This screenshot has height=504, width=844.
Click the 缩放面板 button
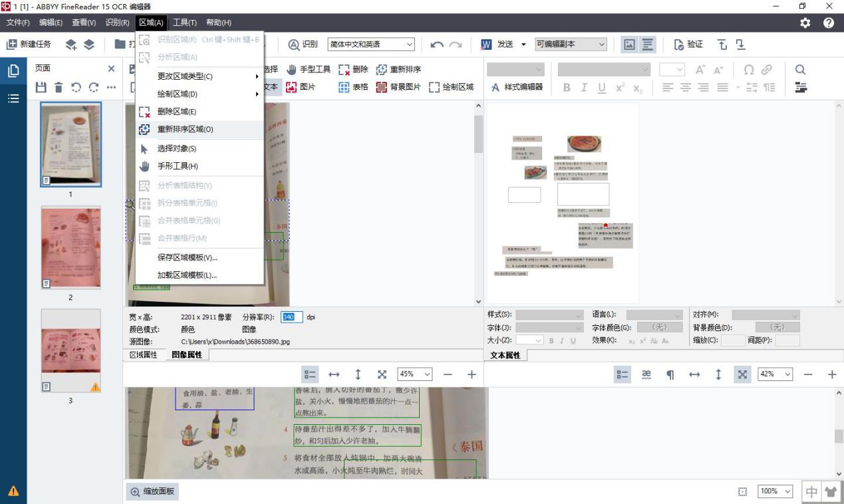pyautogui.click(x=152, y=492)
